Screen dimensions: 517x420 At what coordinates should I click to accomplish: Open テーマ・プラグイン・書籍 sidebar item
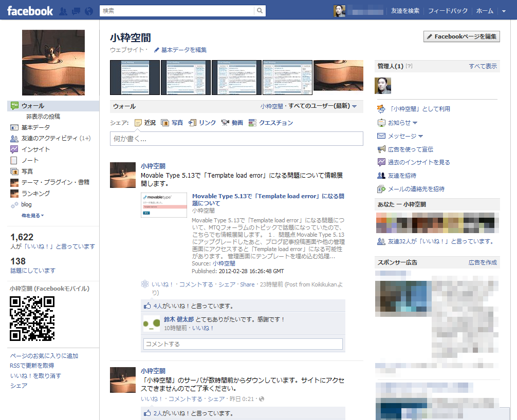56,182
